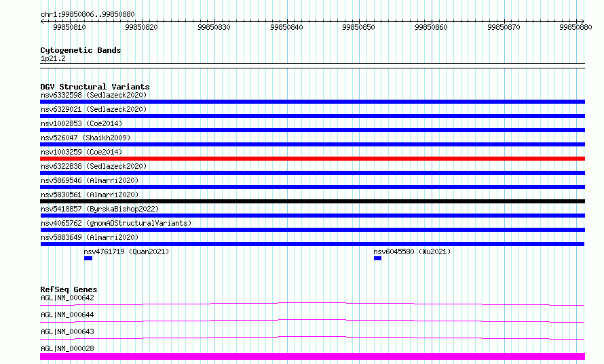
Task: Select the DGV Structural Variants track title
Action: [x=95, y=87]
